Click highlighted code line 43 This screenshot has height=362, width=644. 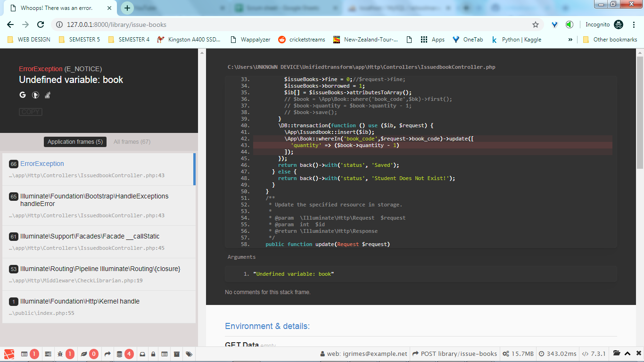click(433, 145)
